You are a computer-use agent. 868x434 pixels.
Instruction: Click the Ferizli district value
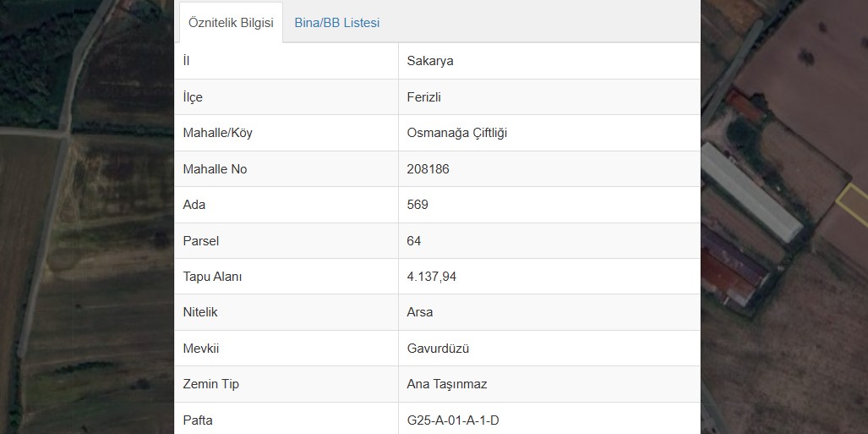coord(424,97)
